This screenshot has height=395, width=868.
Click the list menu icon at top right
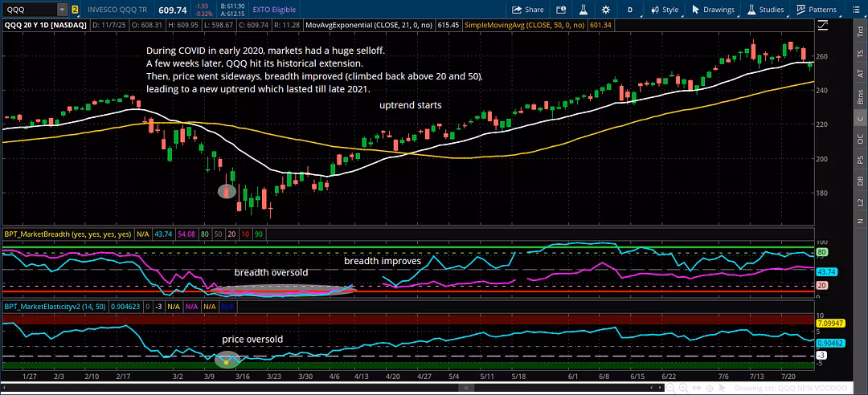856,10
